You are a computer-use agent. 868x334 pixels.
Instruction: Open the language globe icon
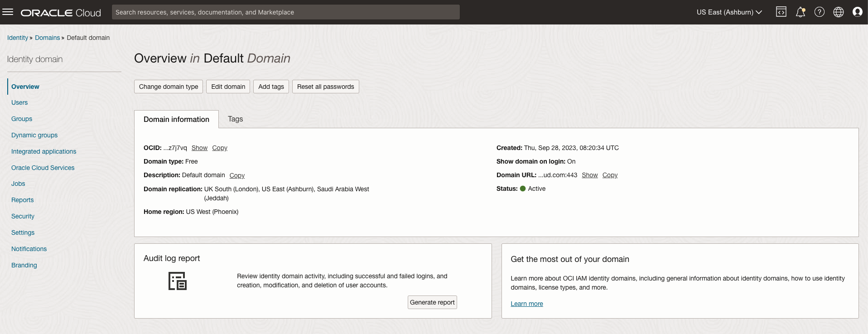tap(839, 12)
